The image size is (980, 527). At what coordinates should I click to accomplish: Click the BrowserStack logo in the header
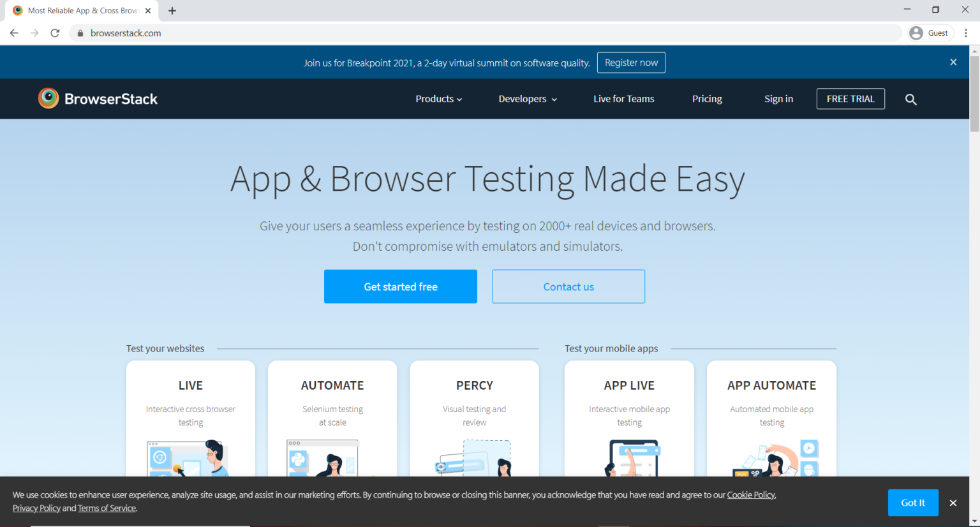click(98, 99)
